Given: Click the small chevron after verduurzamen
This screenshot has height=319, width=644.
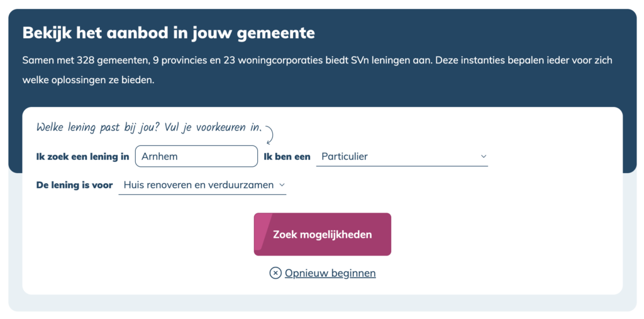Looking at the screenshot, I should tap(282, 185).
